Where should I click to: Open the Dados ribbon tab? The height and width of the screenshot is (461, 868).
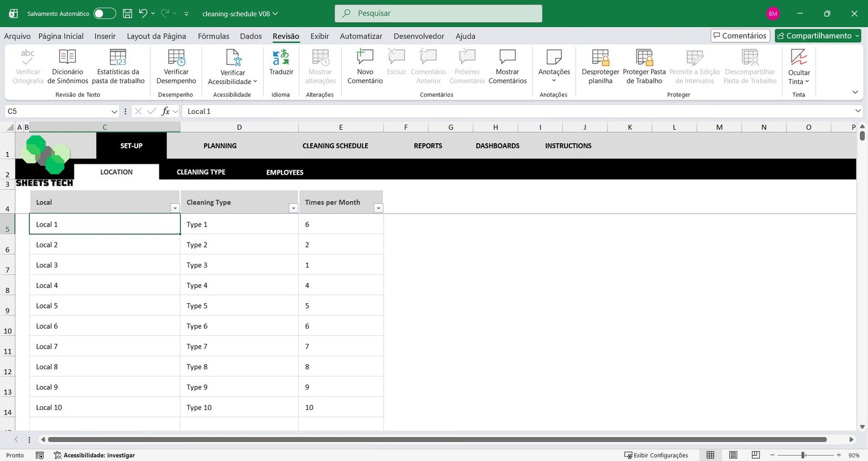[251, 36]
